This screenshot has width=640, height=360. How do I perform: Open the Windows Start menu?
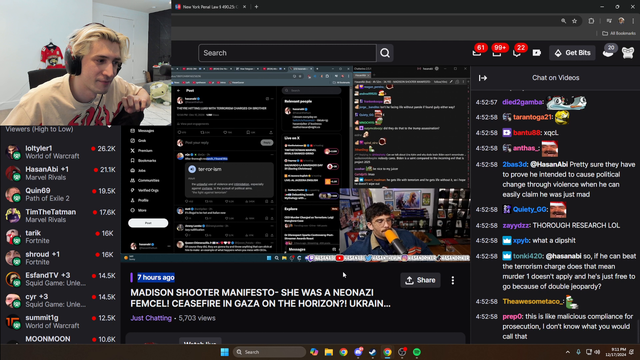point(224,352)
